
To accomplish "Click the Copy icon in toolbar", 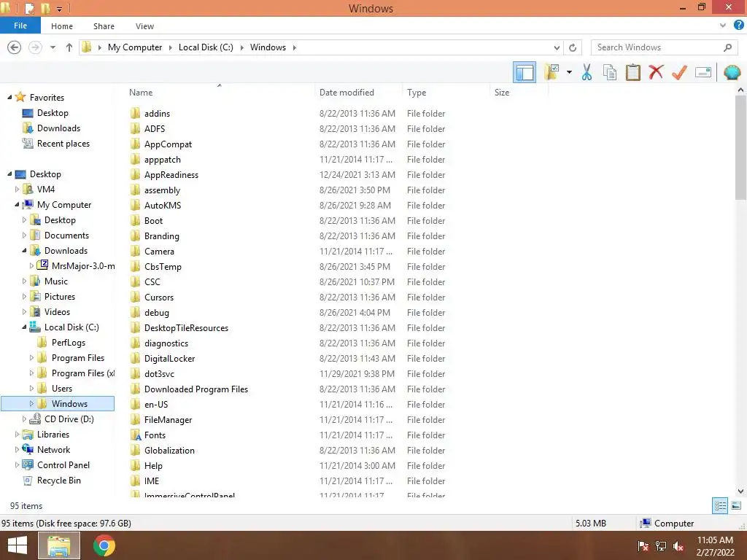I will pos(609,72).
